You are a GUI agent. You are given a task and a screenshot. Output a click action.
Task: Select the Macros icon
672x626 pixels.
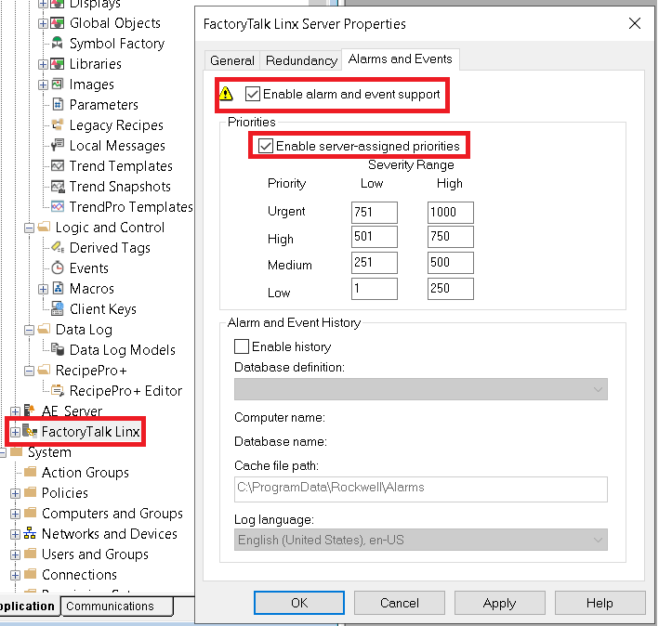(58, 288)
